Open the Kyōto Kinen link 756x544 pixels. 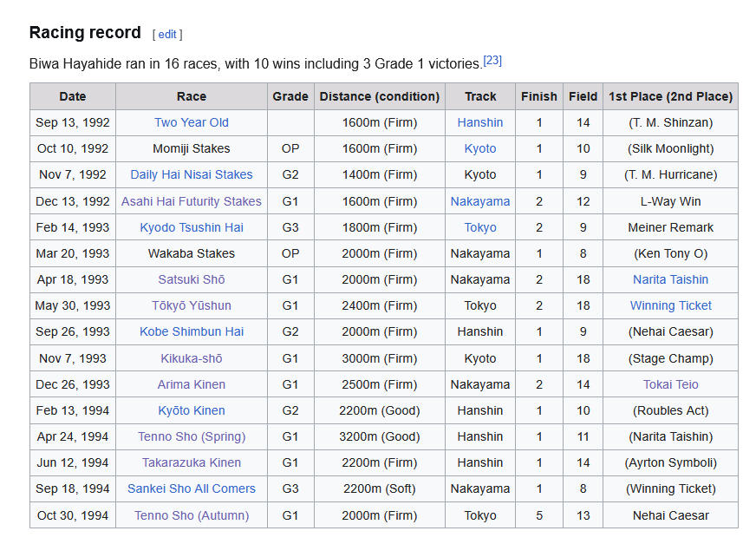point(192,410)
